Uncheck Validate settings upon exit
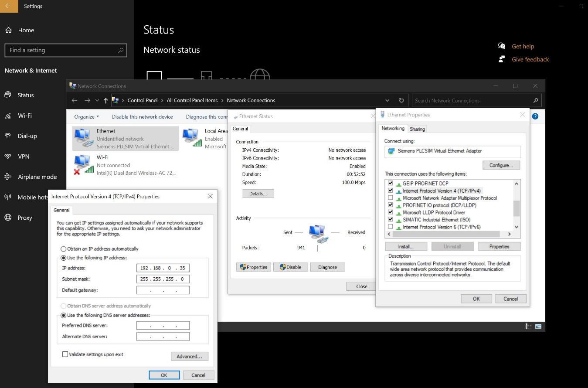Viewport: 588px width, 388px height. point(65,354)
